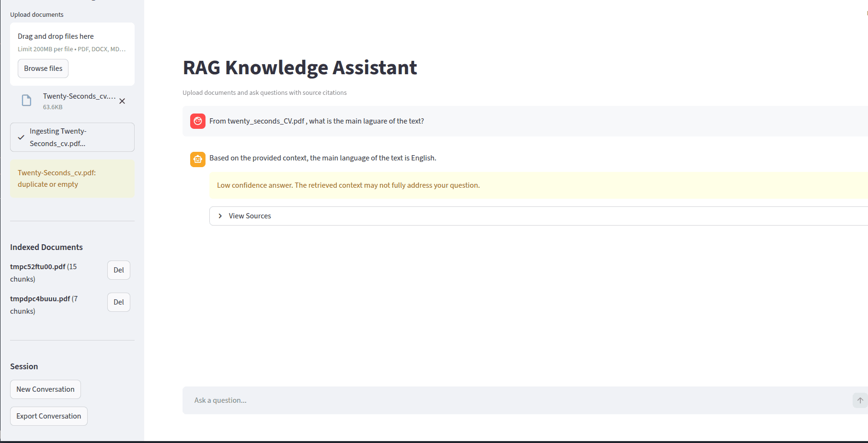Viewport: 868px width, 443px height.
Task: Collapse the View Sources panel
Action: (x=250, y=216)
